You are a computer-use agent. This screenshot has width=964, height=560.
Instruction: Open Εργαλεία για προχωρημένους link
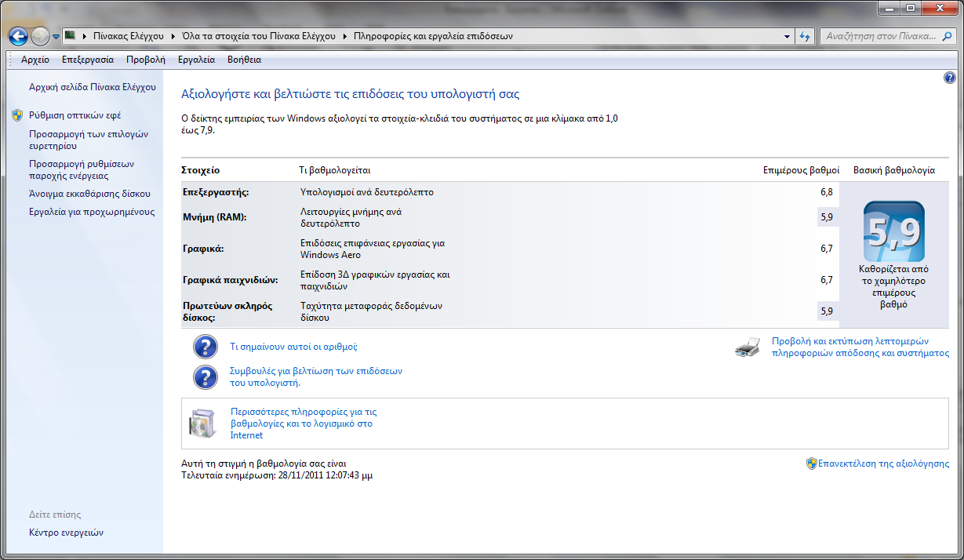point(92,212)
